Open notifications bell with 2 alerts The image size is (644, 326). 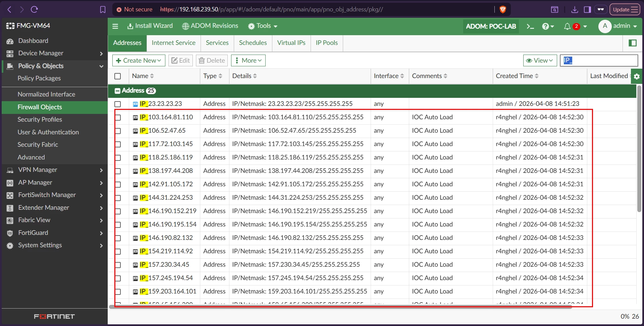575,26
